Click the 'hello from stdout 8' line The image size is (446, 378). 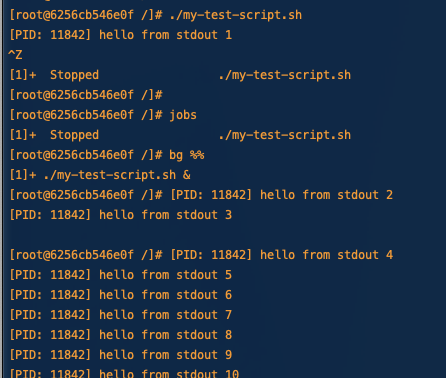coord(120,335)
